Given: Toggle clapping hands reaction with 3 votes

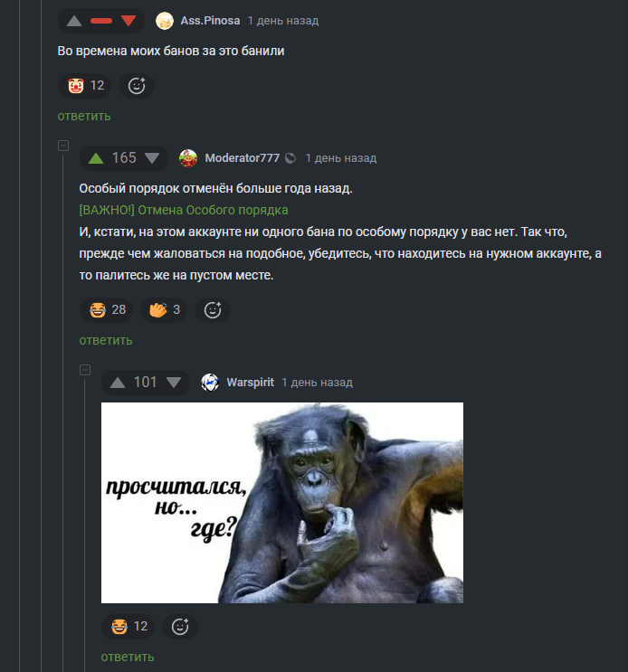Looking at the screenshot, I should click(x=164, y=310).
